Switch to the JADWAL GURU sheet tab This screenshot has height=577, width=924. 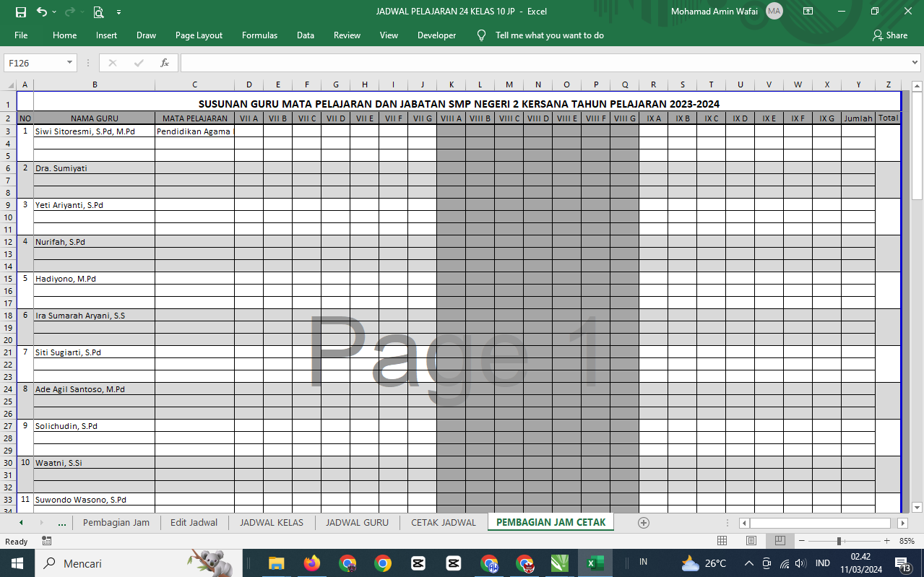coord(357,523)
